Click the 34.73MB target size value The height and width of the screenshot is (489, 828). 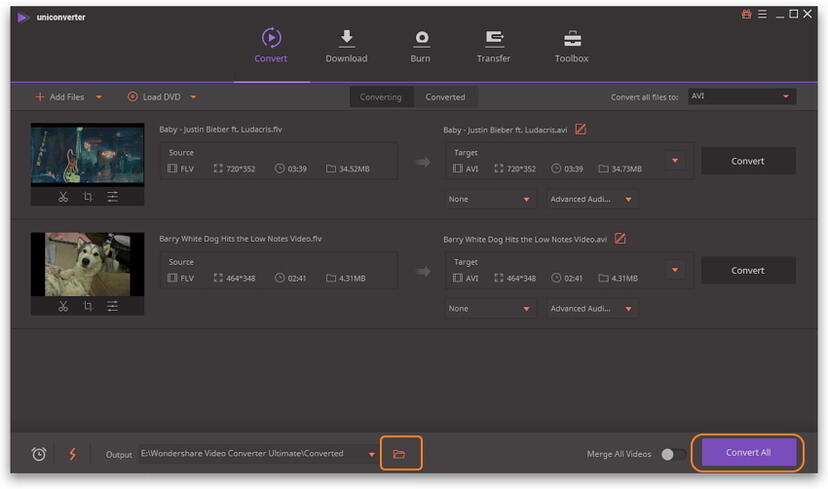(x=627, y=169)
